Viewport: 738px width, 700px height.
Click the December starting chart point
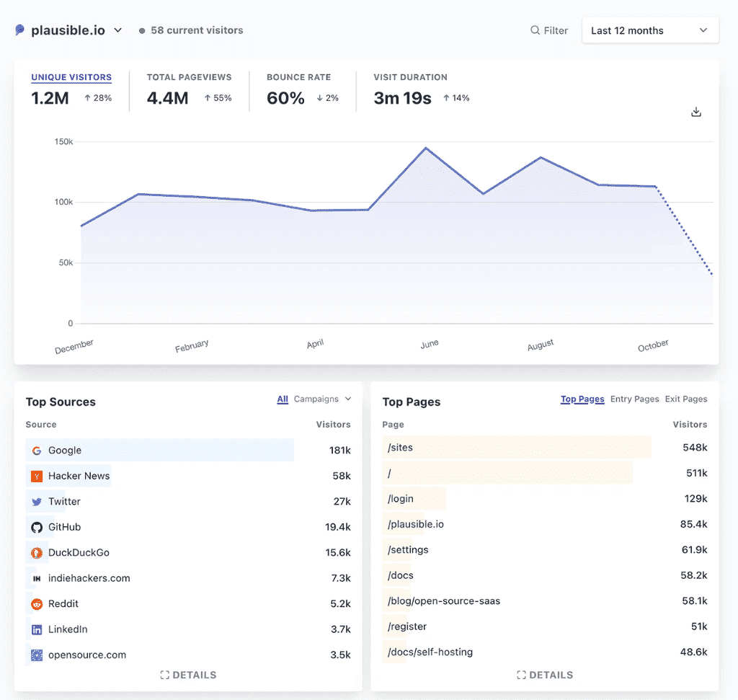click(x=81, y=226)
